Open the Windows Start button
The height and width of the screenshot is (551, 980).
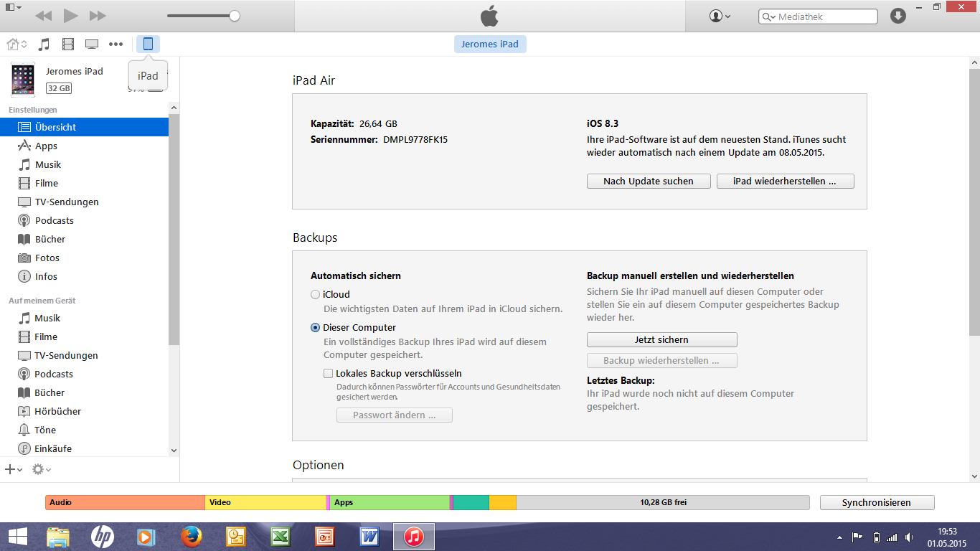pos(17,537)
